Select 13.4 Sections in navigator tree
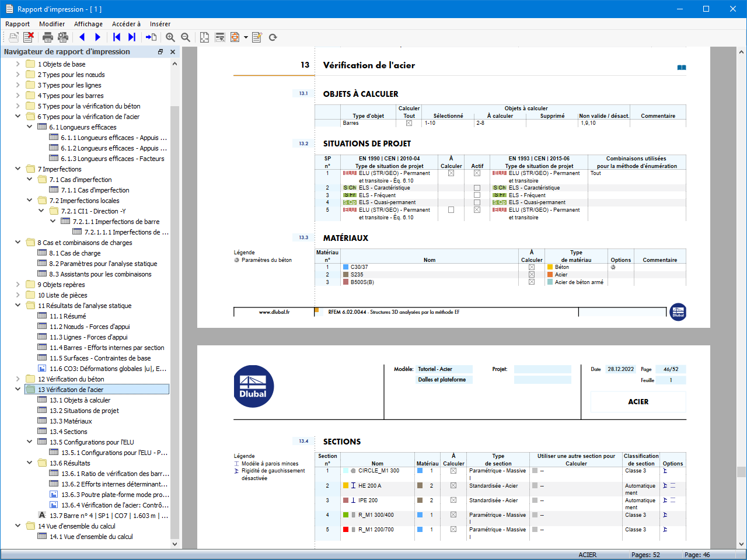 (68, 432)
